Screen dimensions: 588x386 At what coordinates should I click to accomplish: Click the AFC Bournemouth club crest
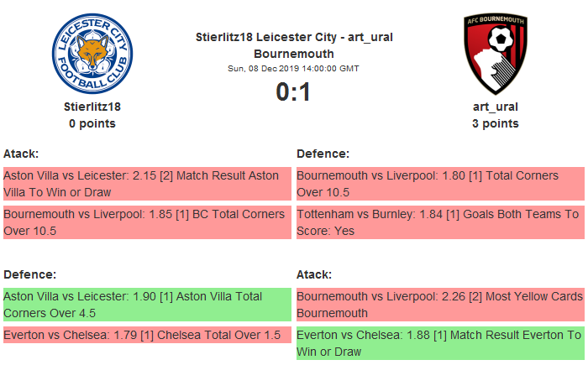(x=495, y=54)
